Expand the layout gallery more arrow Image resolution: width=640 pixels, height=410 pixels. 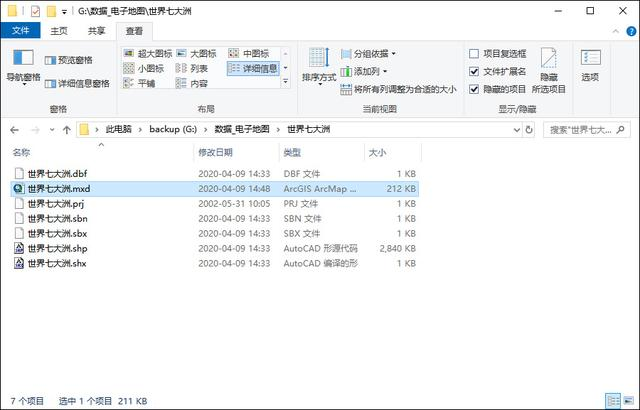pos(285,82)
